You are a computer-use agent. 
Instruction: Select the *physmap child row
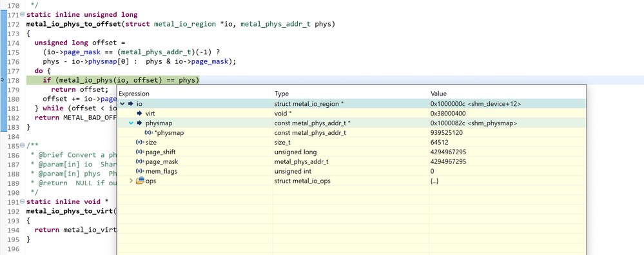pos(351,132)
